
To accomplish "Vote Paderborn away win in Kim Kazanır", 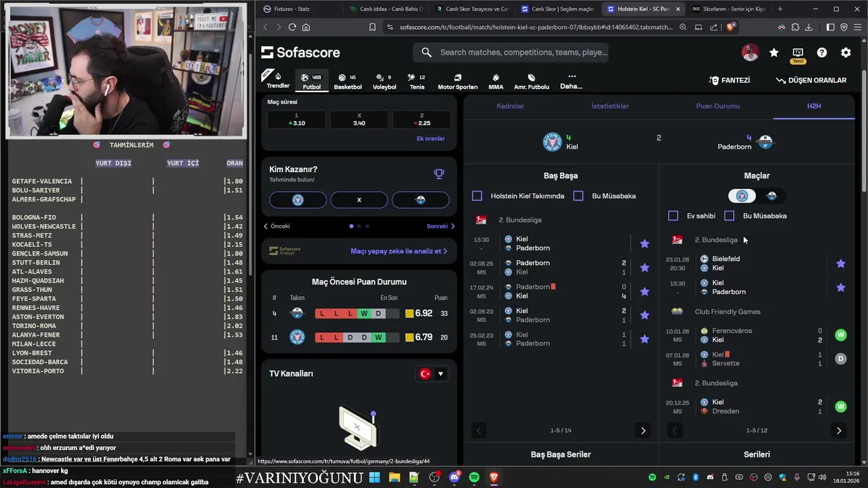I will (x=420, y=200).
